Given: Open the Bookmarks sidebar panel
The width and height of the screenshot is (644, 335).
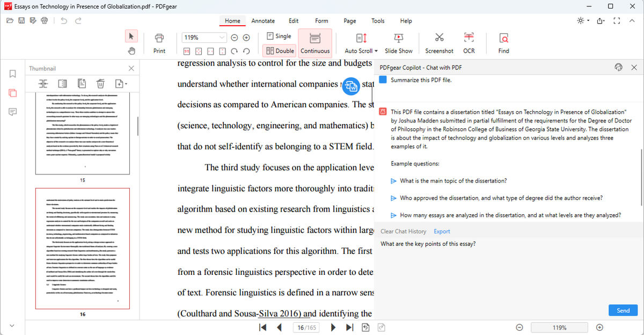Looking at the screenshot, I should point(12,74).
